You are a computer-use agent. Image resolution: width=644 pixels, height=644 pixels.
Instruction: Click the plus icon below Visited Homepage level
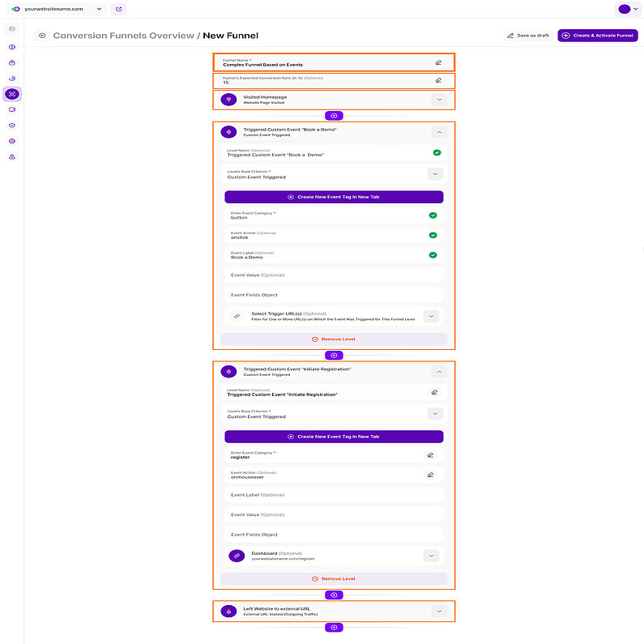click(334, 116)
